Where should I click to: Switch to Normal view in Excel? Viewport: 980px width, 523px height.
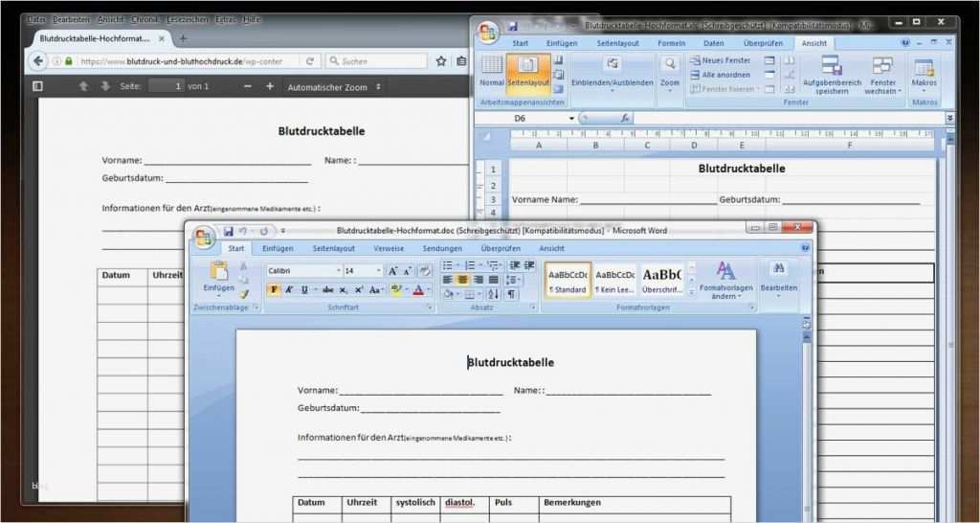[x=492, y=71]
